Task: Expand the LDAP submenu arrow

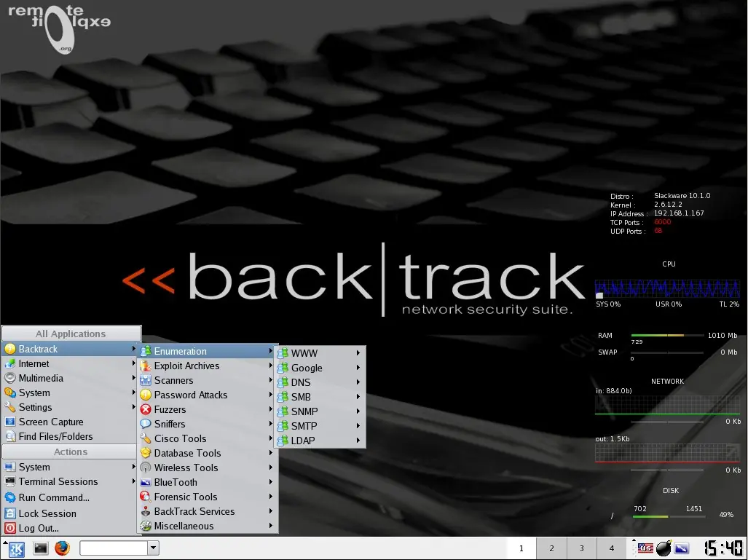Action: 358,441
